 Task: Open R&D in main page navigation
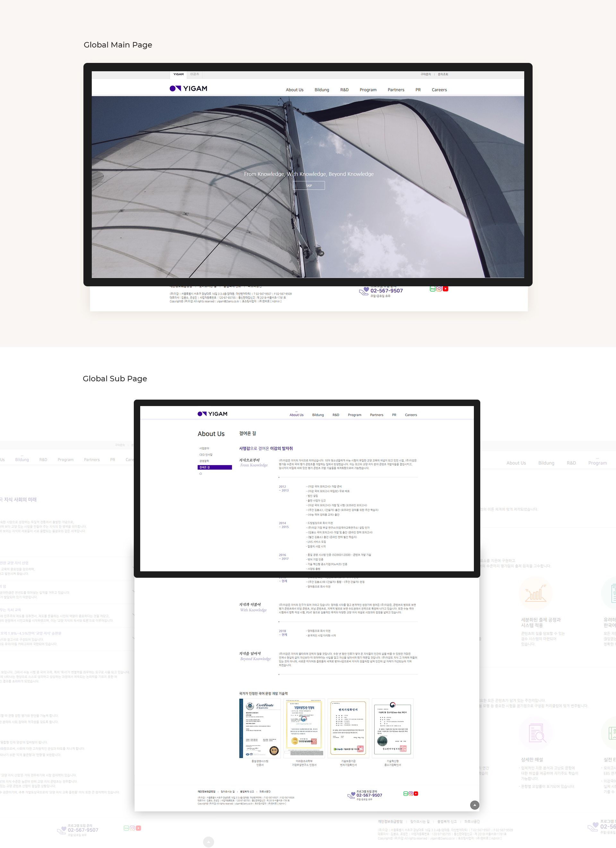click(344, 90)
